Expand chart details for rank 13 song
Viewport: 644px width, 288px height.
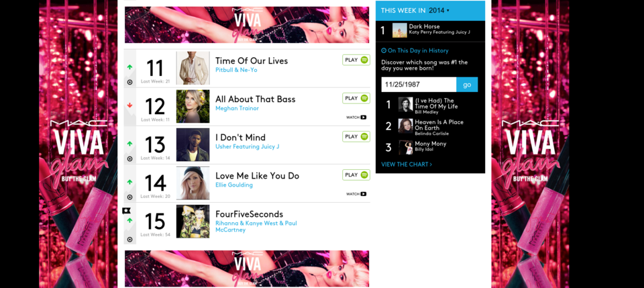click(x=129, y=158)
